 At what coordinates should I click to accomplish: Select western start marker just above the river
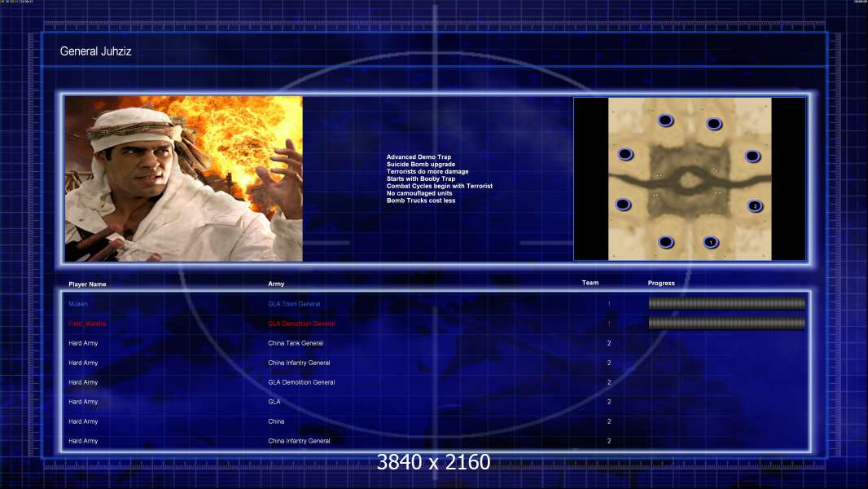click(x=625, y=154)
